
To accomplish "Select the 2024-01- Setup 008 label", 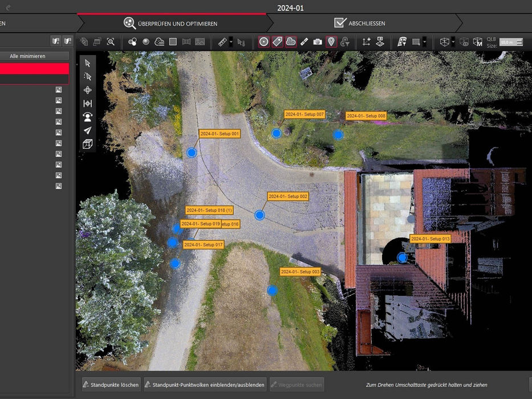I will point(366,116).
